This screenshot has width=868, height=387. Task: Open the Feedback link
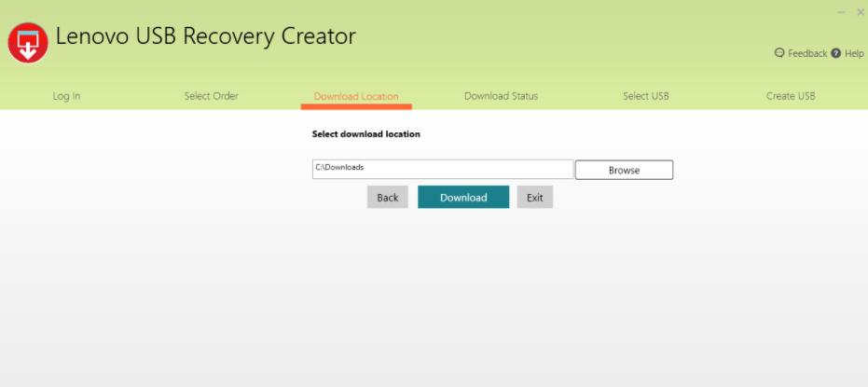[x=807, y=53]
